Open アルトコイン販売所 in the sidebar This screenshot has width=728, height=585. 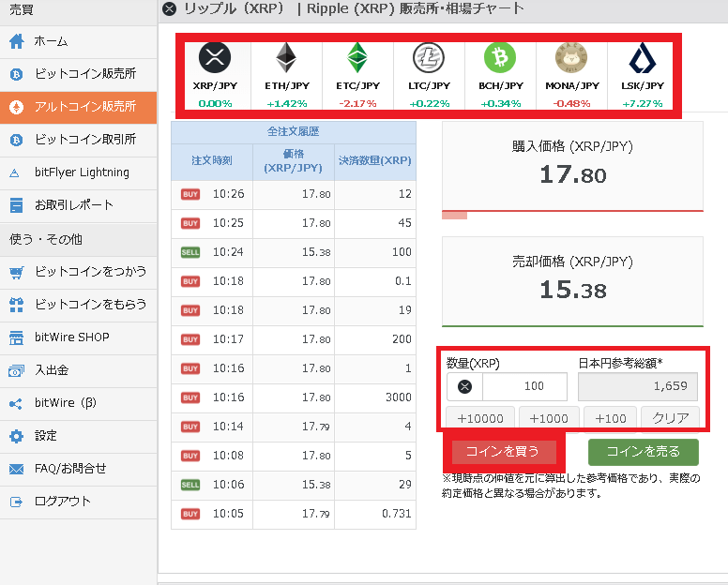point(79,107)
